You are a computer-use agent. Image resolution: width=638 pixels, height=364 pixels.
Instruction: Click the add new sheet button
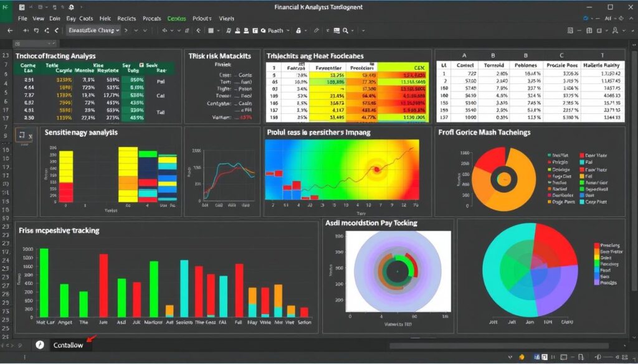[x=39, y=345]
